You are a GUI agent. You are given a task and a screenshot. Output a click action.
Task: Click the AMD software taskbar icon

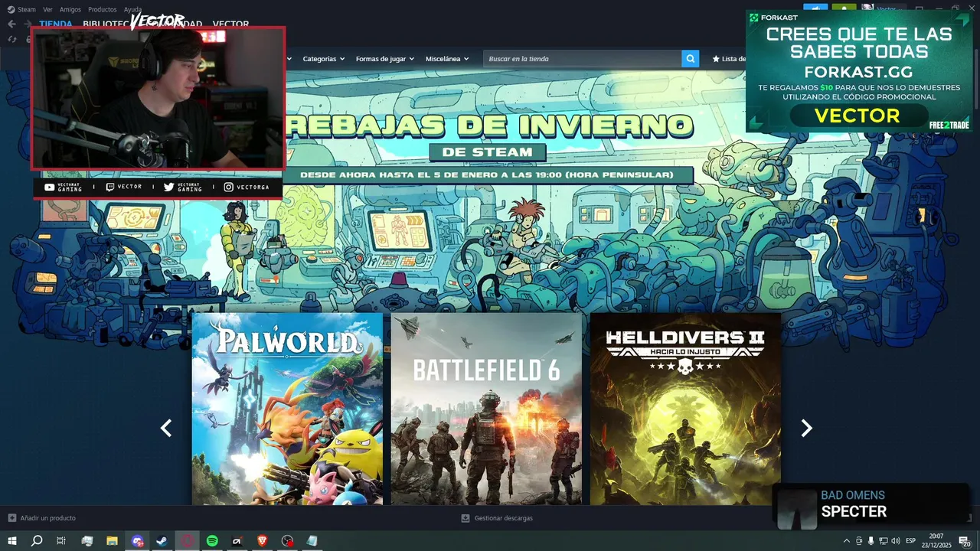coord(237,541)
